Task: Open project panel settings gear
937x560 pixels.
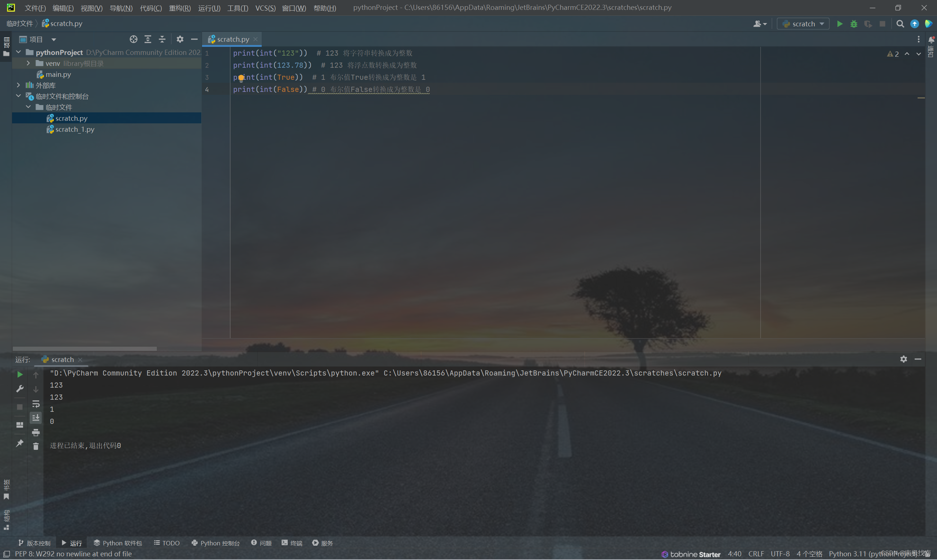Action: pos(180,39)
